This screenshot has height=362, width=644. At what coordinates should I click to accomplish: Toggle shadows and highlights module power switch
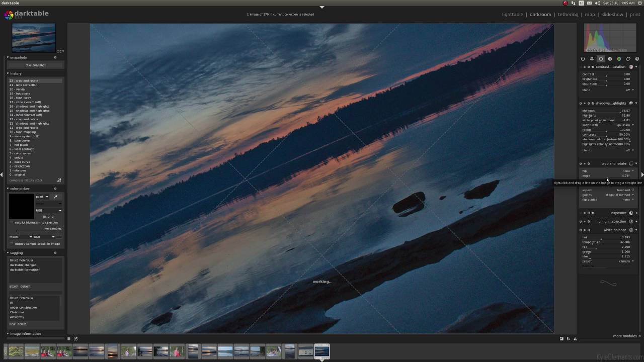pos(581,104)
